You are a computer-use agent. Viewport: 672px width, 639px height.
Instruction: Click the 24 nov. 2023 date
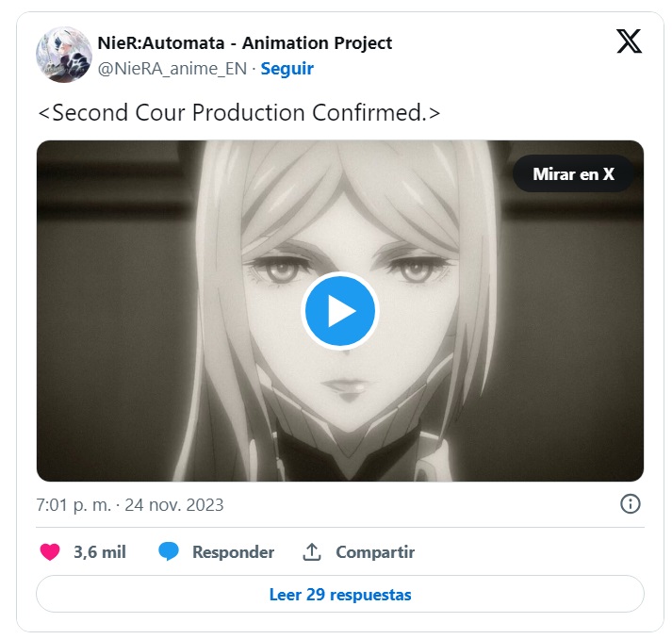click(174, 505)
